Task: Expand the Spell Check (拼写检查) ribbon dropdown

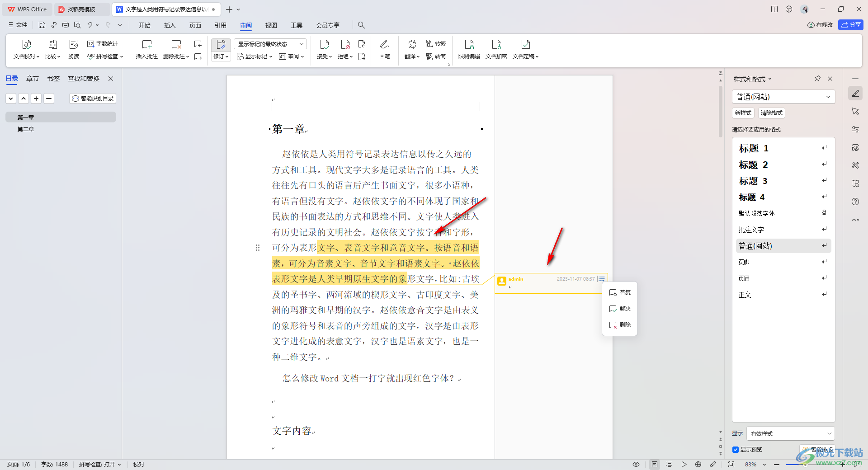Action: [x=122, y=56]
